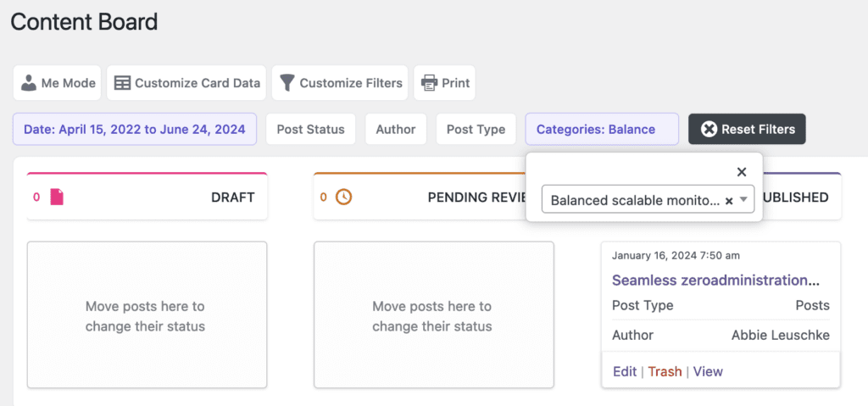
Task: Click the DRAFT column header
Action: pos(232,197)
